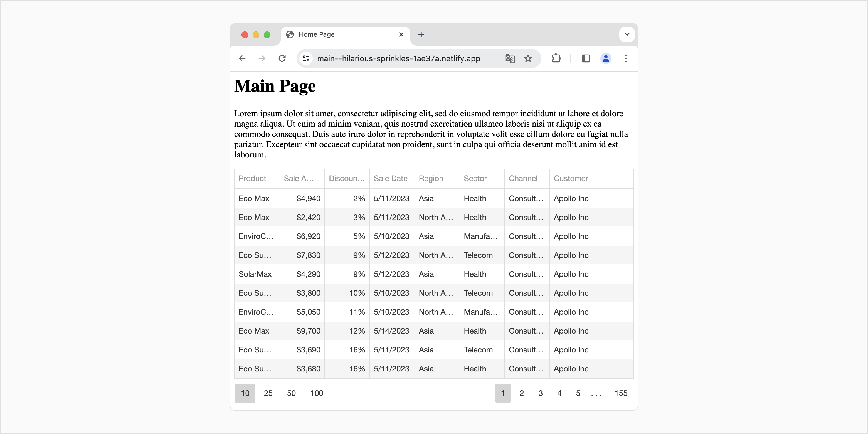Show 100 rows per page

[316, 393]
